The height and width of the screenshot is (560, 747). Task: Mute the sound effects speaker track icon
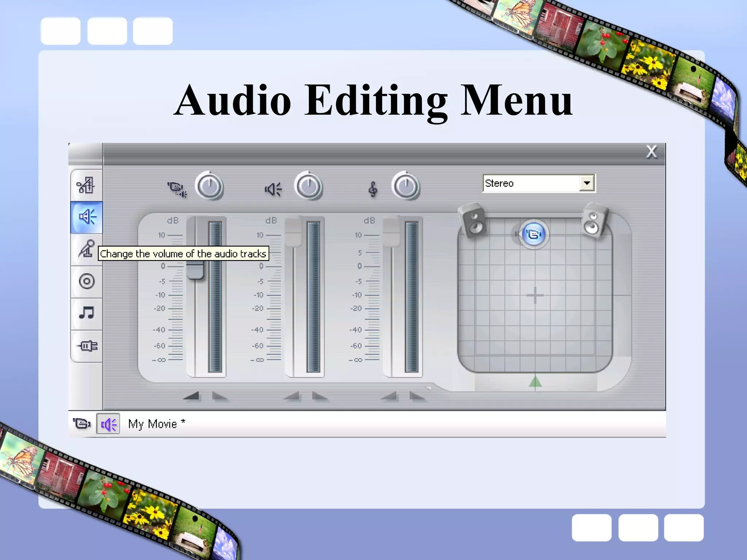[x=273, y=189]
